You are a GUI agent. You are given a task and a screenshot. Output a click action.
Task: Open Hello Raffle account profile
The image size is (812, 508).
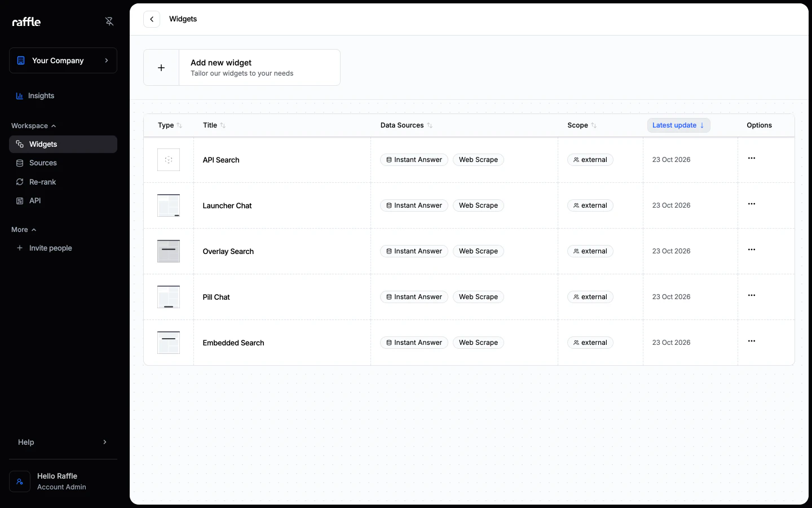pyautogui.click(x=63, y=481)
